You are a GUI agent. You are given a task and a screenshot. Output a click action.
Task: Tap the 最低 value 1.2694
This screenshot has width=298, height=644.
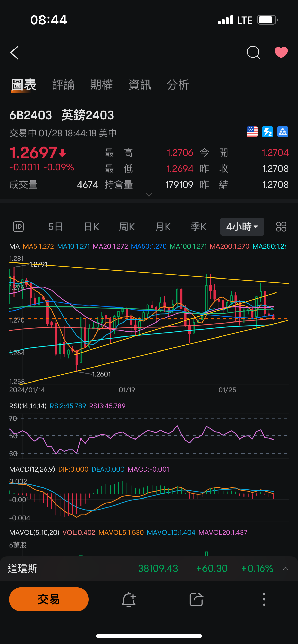(180, 169)
